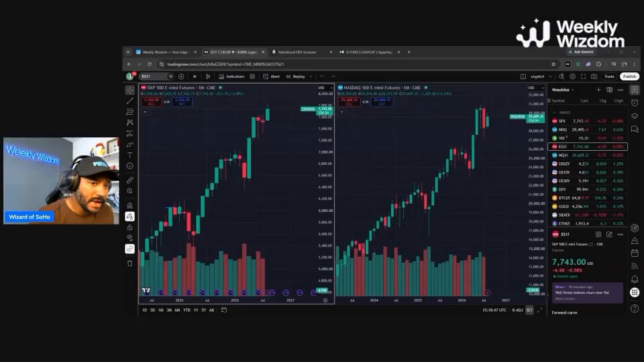Select DXY row in watchlist
Screen dimensions: 644x362
pos(588,189)
